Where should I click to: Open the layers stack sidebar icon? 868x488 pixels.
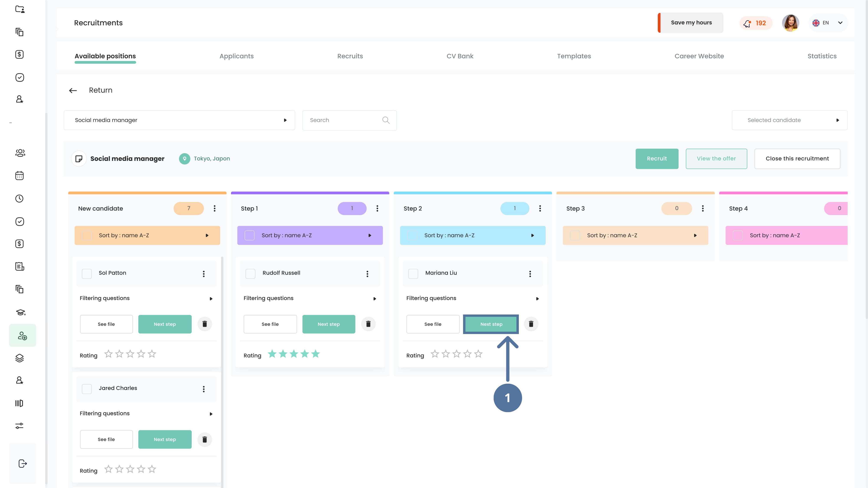tap(20, 358)
